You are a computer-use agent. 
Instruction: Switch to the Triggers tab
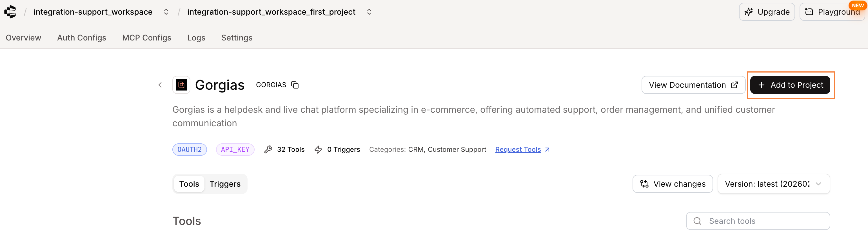(x=225, y=184)
